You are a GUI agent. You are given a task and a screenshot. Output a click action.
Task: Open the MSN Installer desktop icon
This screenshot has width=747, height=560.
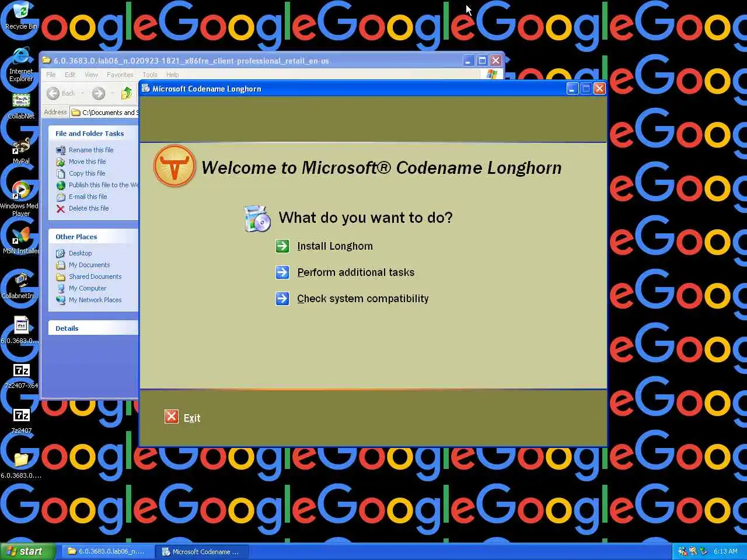21,240
